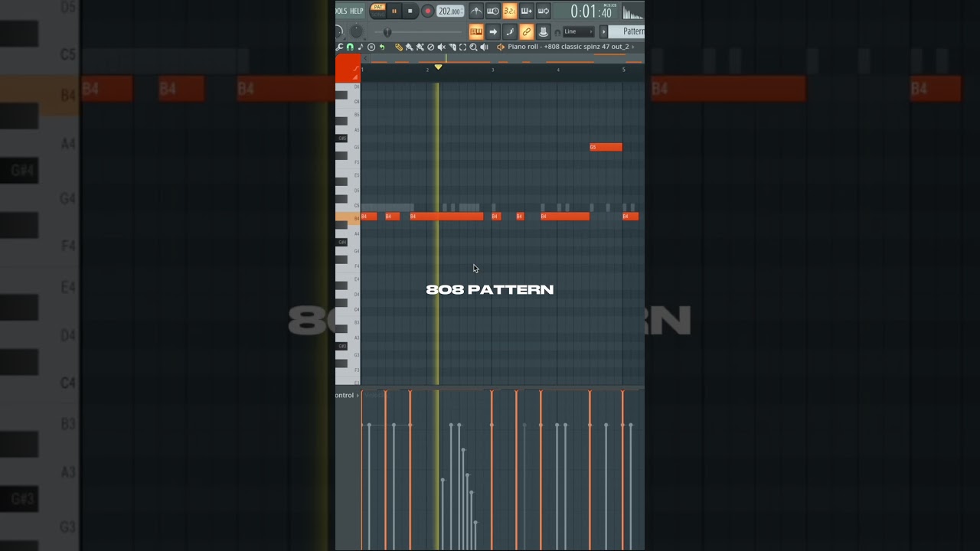This screenshot has height=551, width=980.
Task: Select the Draw pencil tool
Action: click(399, 47)
